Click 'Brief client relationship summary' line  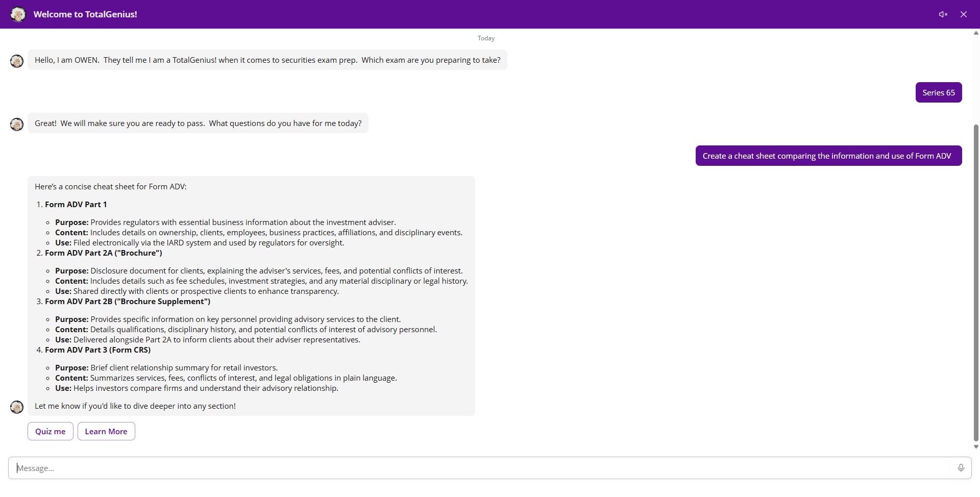pyautogui.click(x=166, y=367)
